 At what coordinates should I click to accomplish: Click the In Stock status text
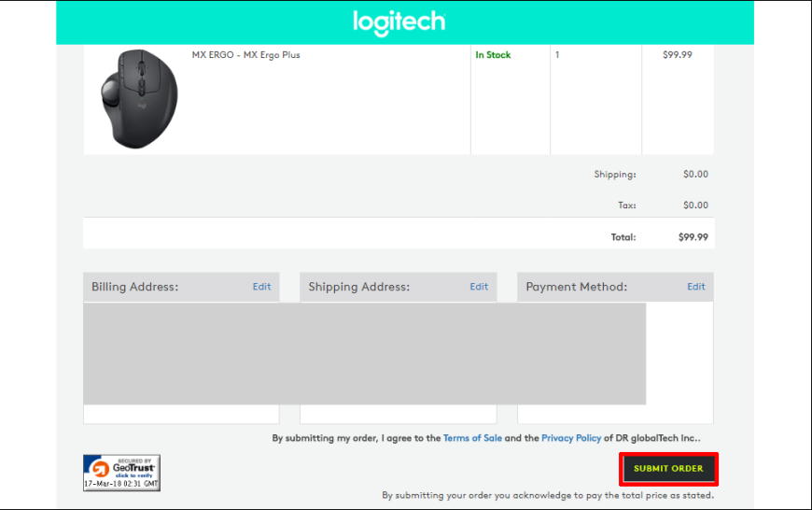coord(493,55)
